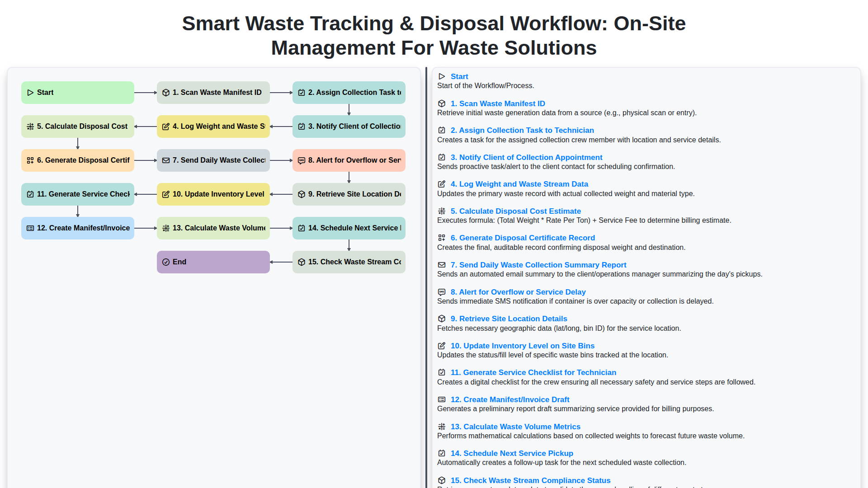Select the scan icon on Scan Waste Manifest ID

point(165,92)
